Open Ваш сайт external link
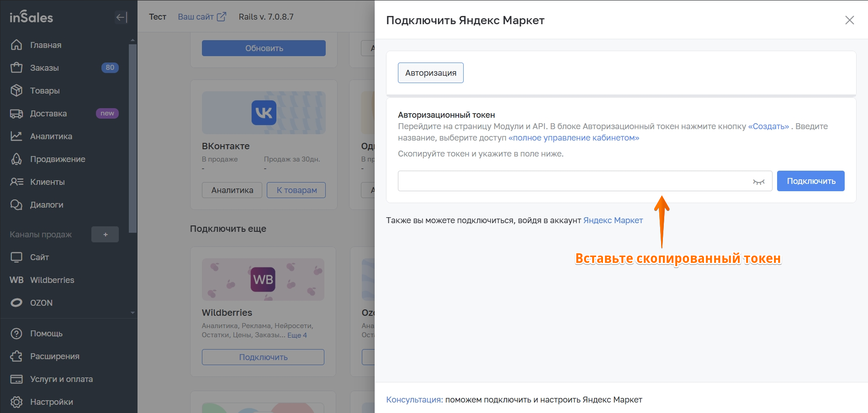The height and width of the screenshot is (413, 868). point(201,17)
